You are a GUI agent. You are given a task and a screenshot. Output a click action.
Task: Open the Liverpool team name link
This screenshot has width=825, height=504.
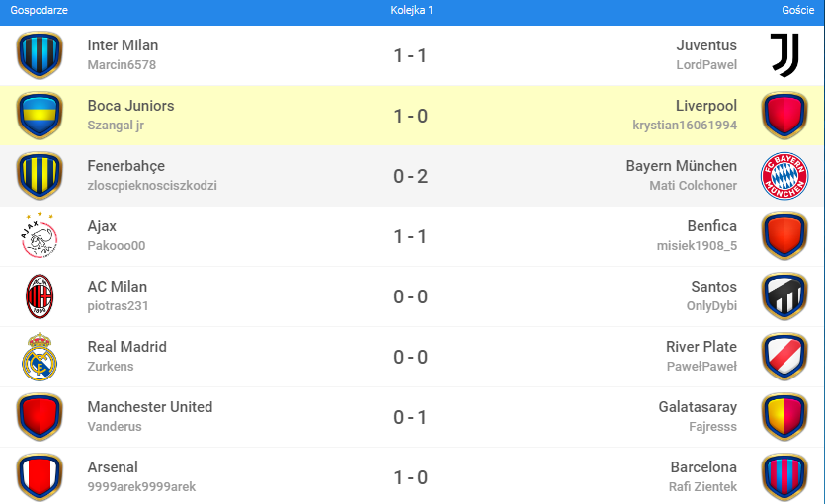[x=705, y=106]
